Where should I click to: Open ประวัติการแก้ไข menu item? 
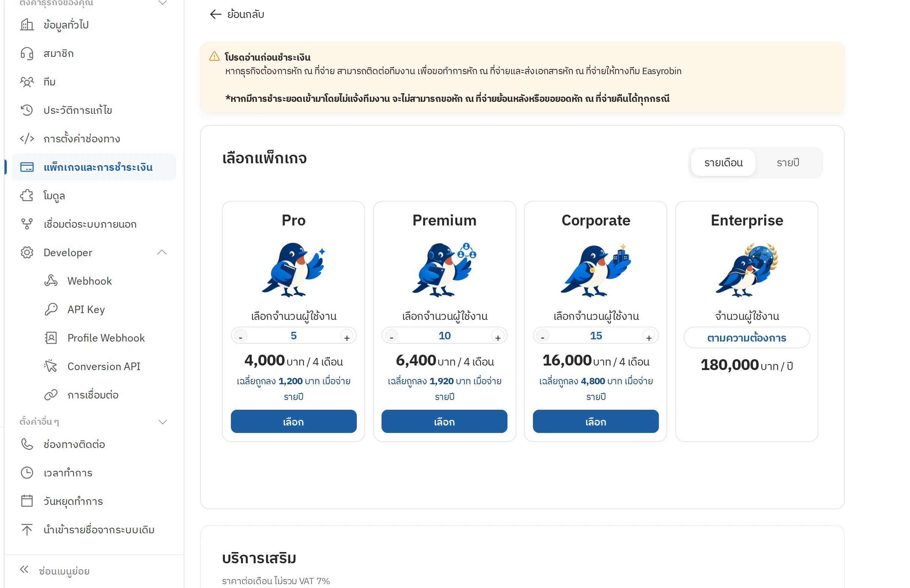pyautogui.click(x=94, y=110)
